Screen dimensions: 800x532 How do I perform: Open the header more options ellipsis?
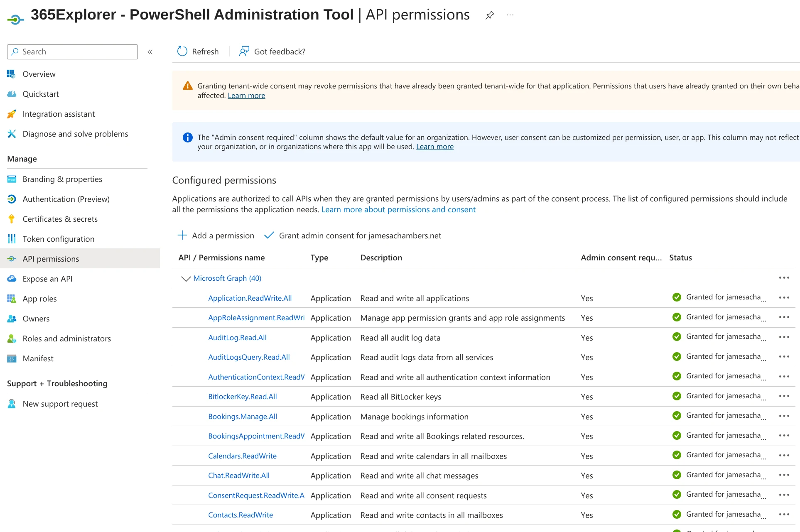click(510, 15)
